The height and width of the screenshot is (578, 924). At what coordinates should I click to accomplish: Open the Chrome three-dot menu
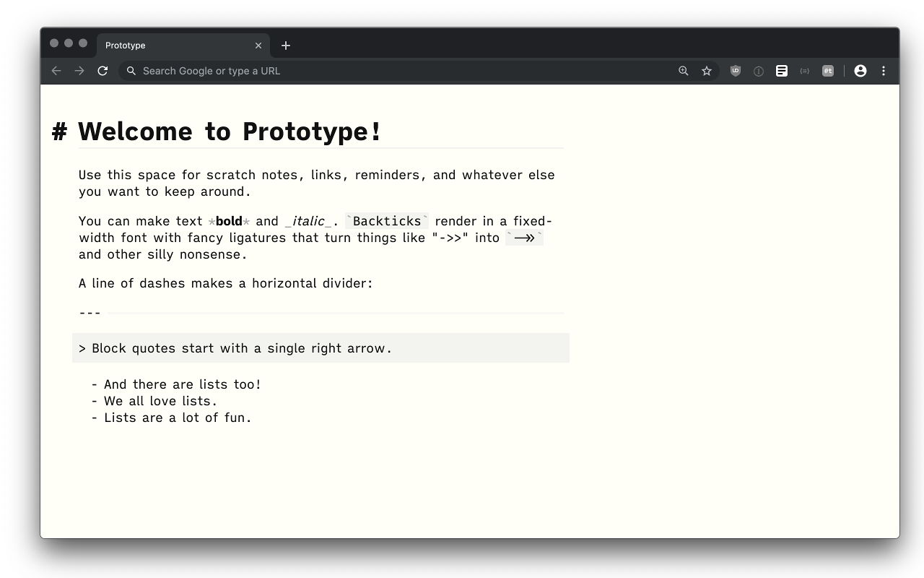click(x=883, y=71)
